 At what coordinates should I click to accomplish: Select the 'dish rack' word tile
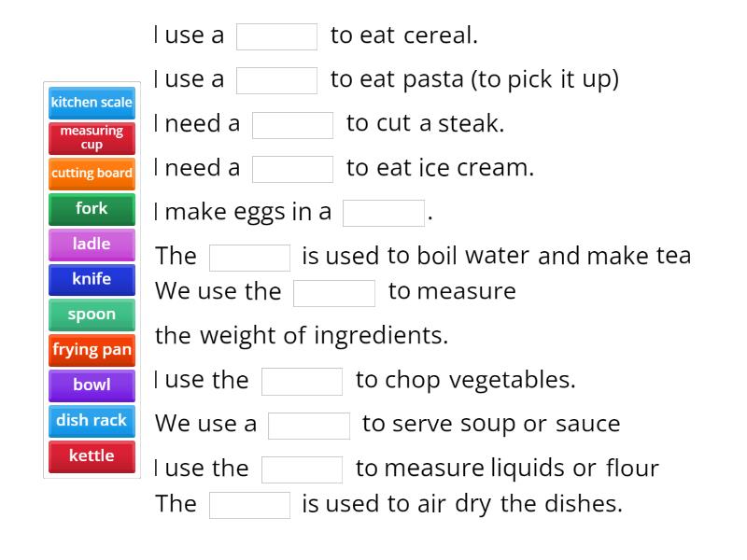coord(91,421)
